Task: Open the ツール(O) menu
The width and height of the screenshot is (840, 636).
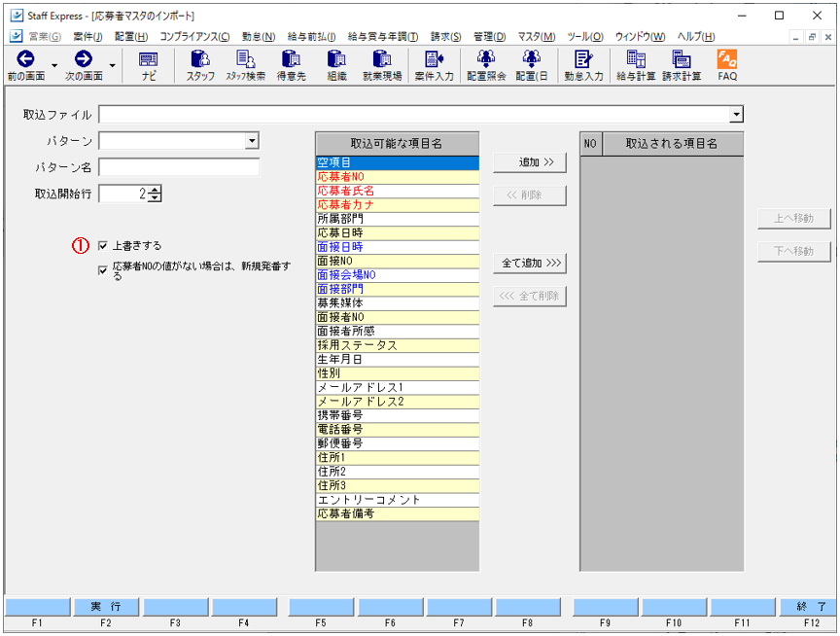Action: coord(585,36)
